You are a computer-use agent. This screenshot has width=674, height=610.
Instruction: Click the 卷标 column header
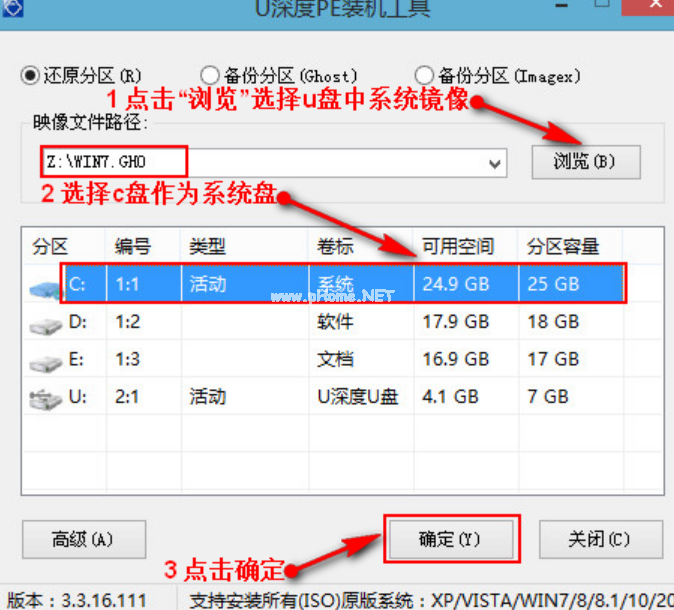(335, 246)
